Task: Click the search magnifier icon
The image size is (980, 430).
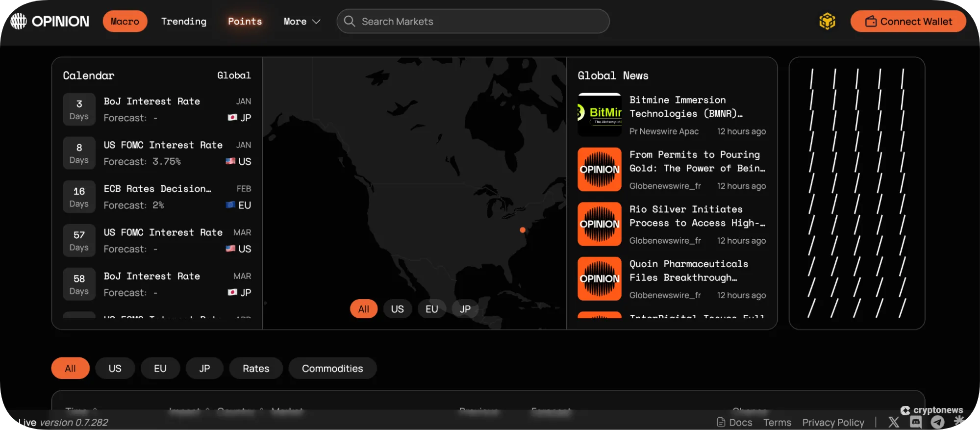Action: coord(350,21)
